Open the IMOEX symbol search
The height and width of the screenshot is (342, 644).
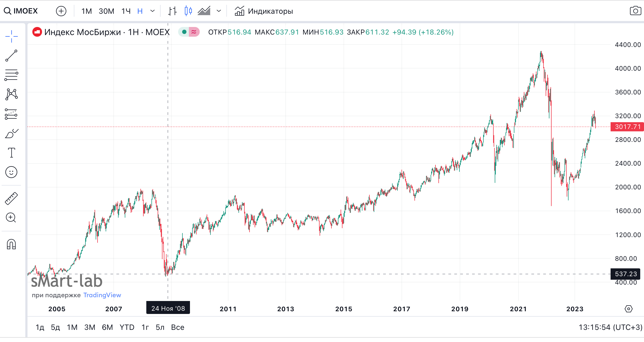(x=21, y=11)
